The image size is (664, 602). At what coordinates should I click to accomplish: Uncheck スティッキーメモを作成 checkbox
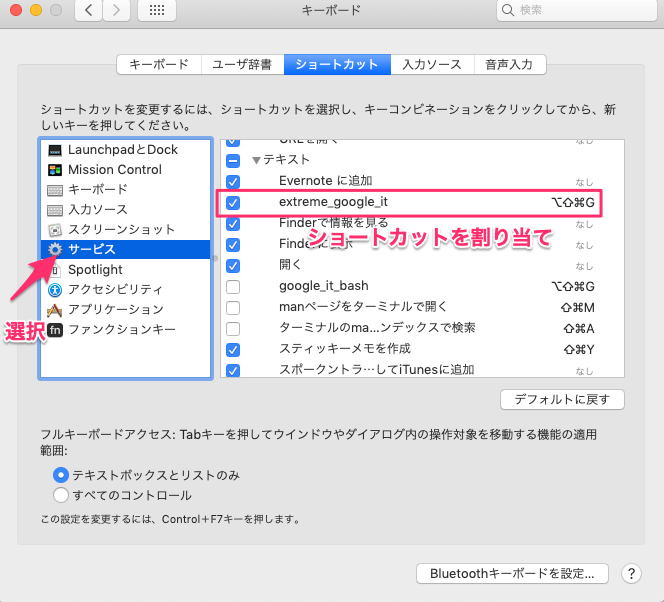(233, 350)
